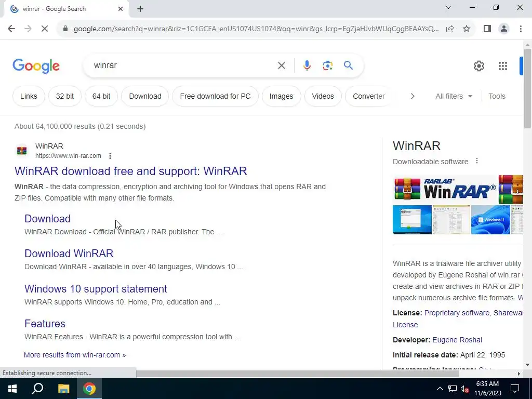The width and height of the screenshot is (532, 399).
Task: Open search Tools
Action: (x=497, y=96)
